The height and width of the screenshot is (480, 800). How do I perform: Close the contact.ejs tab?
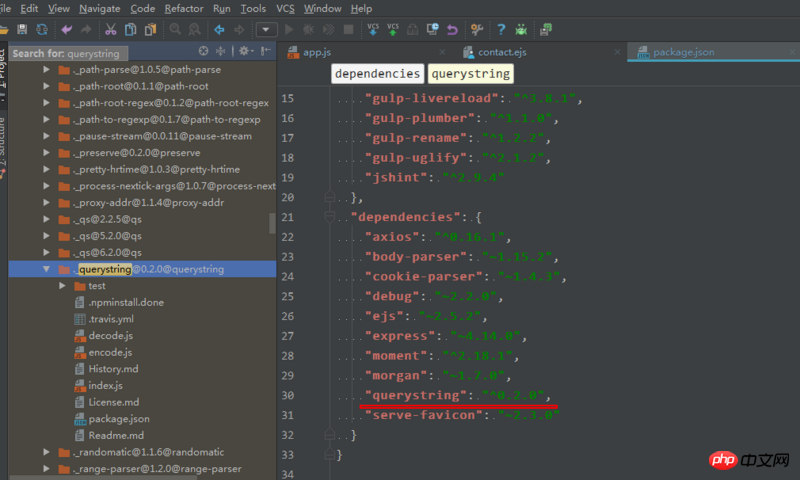[617, 52]
